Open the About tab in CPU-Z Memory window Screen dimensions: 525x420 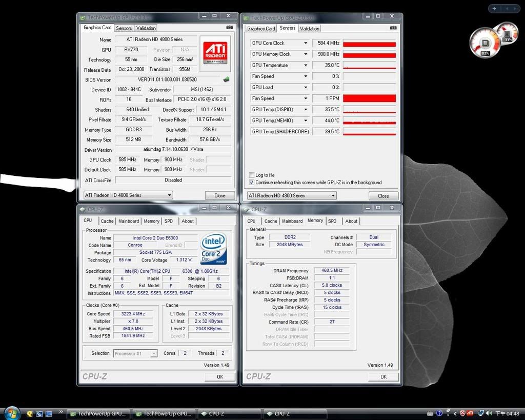351,221
